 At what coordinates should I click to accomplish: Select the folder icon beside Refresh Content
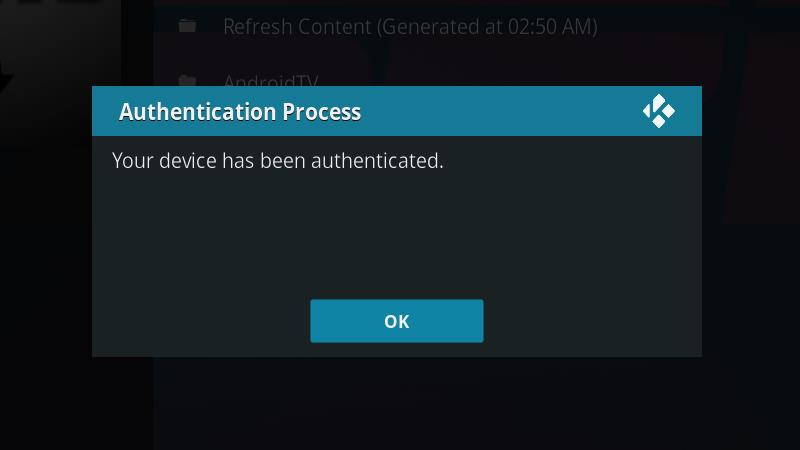click(187, 26)
